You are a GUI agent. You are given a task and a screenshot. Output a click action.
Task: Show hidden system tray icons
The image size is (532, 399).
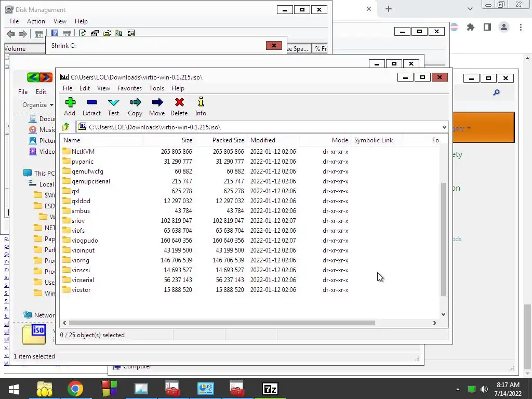pyautogui.click(x=458, y=389)
